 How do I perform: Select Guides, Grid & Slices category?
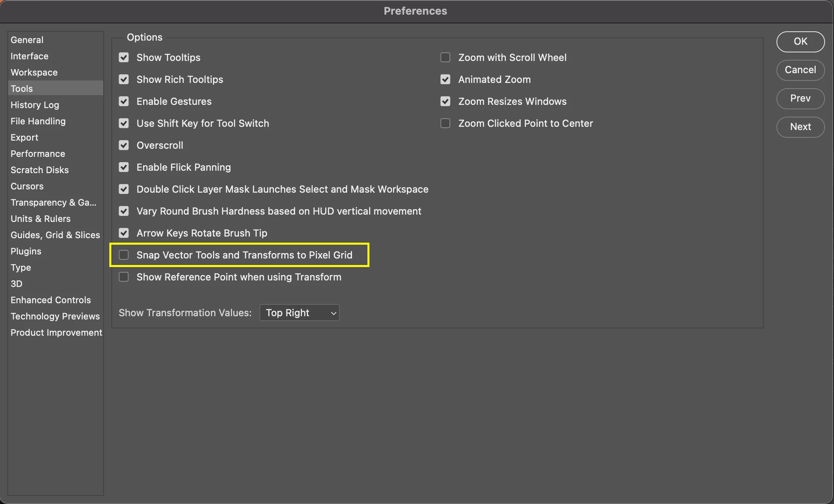click(55, 235)
